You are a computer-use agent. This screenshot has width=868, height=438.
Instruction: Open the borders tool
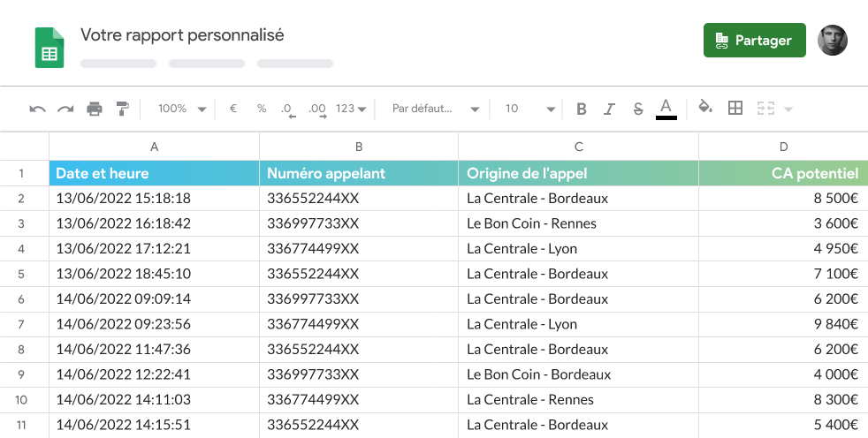735,108
